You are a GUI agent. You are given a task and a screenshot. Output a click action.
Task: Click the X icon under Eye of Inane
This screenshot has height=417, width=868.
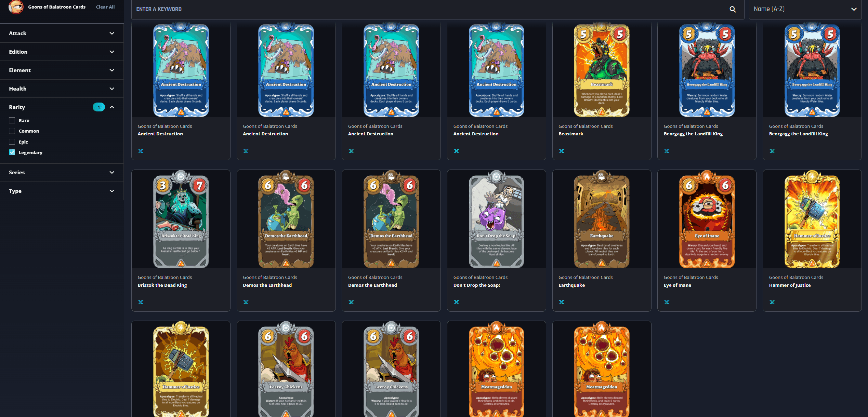pos(667,302)
